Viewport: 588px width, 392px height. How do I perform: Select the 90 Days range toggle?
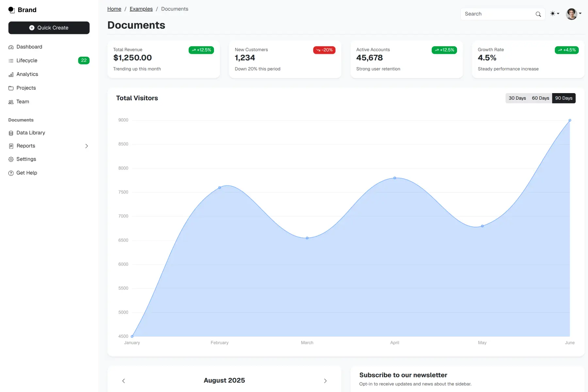pos(564,98)
